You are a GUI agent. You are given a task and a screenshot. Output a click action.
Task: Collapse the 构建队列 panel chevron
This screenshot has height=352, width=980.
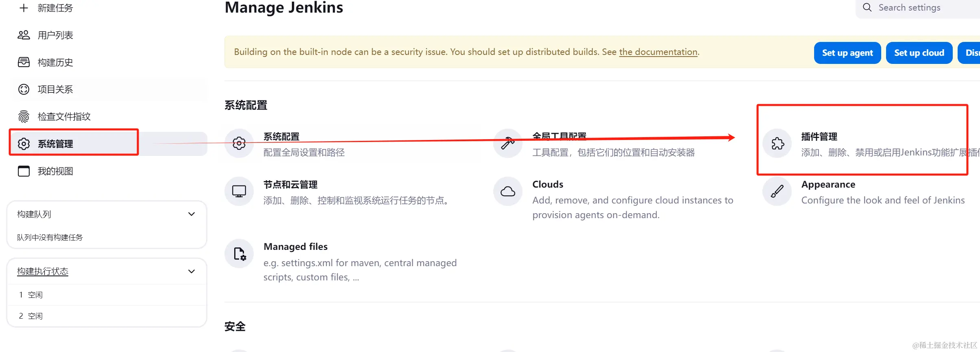(192, 214)
